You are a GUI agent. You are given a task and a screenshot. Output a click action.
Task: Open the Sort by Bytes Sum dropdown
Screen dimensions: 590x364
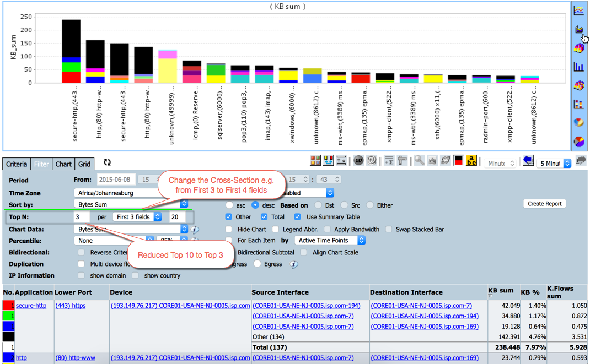[x=131, y=204]
